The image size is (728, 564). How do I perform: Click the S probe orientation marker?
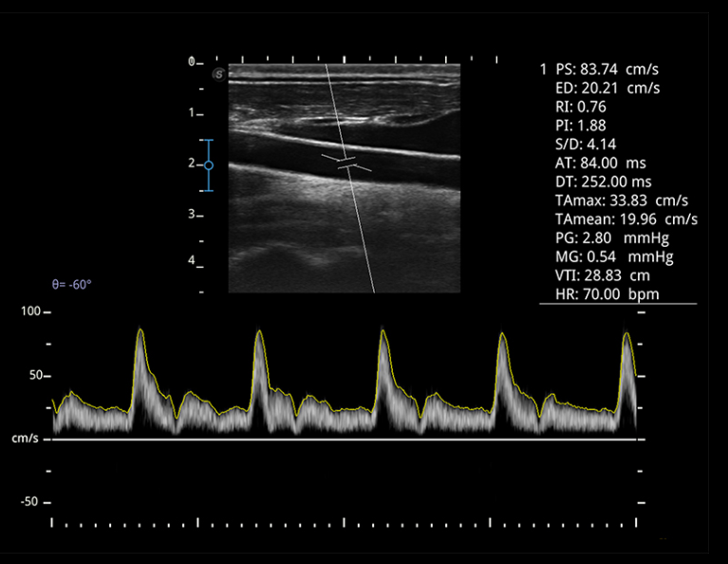click(x=218, y=74)
